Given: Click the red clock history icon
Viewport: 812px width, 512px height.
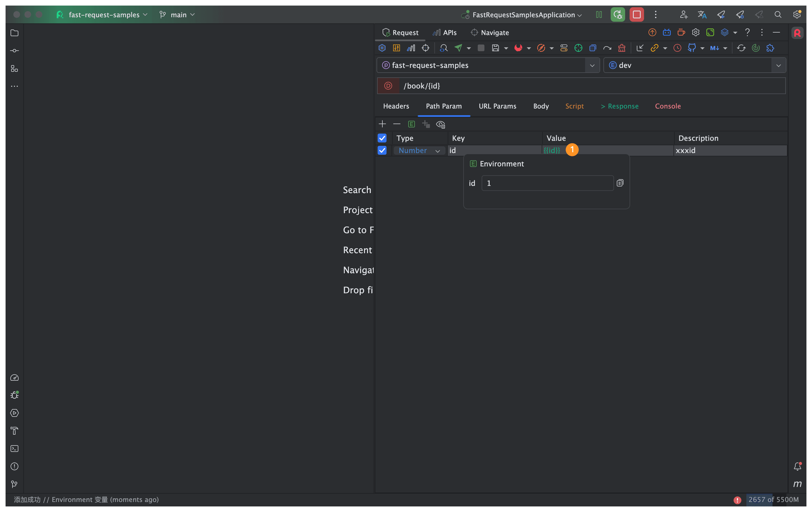Looking at the screenshot, I should pos(677,48).
